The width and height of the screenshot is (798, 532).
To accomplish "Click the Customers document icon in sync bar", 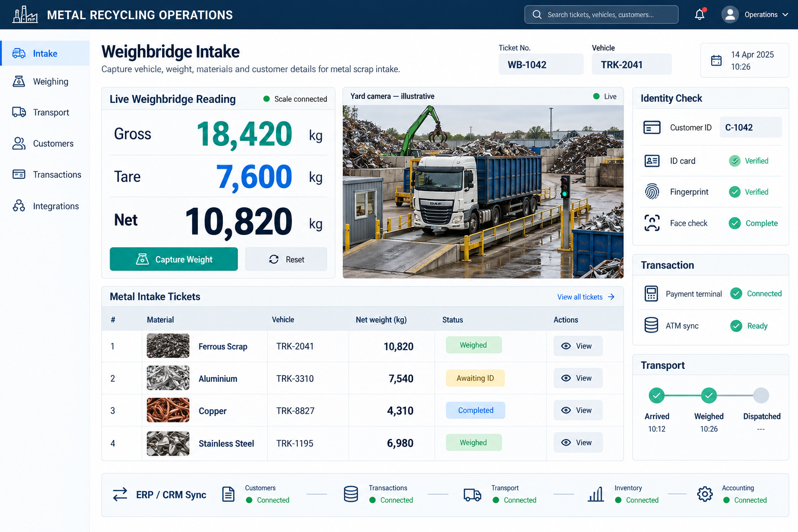I will coord(228,494).
